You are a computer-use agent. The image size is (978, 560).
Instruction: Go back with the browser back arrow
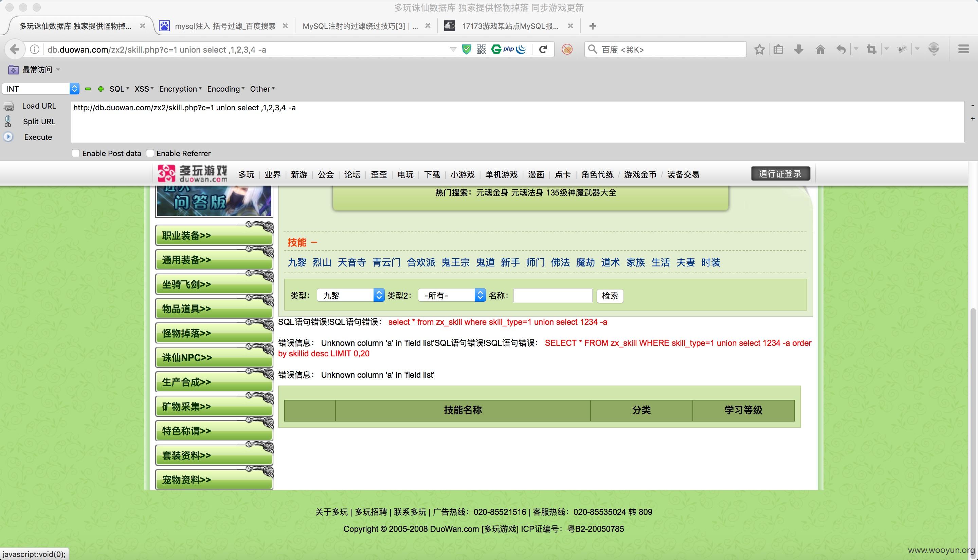pyautogui.click(x=15, y=49)
